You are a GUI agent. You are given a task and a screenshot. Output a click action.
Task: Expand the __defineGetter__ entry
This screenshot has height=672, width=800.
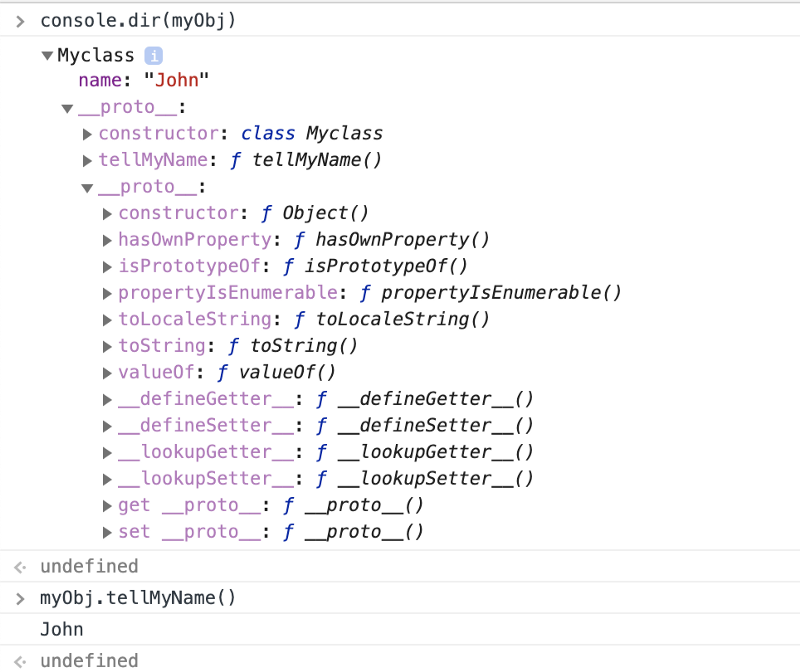(x=108, y=399)
